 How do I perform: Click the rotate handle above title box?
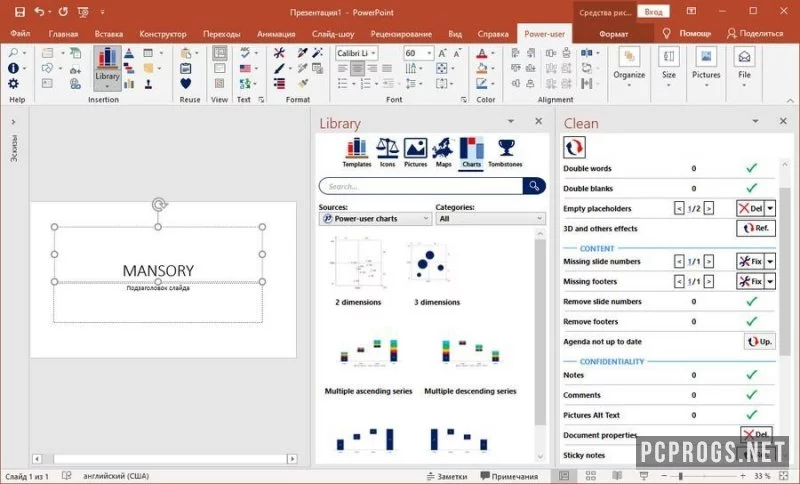(x=159, y=205)
